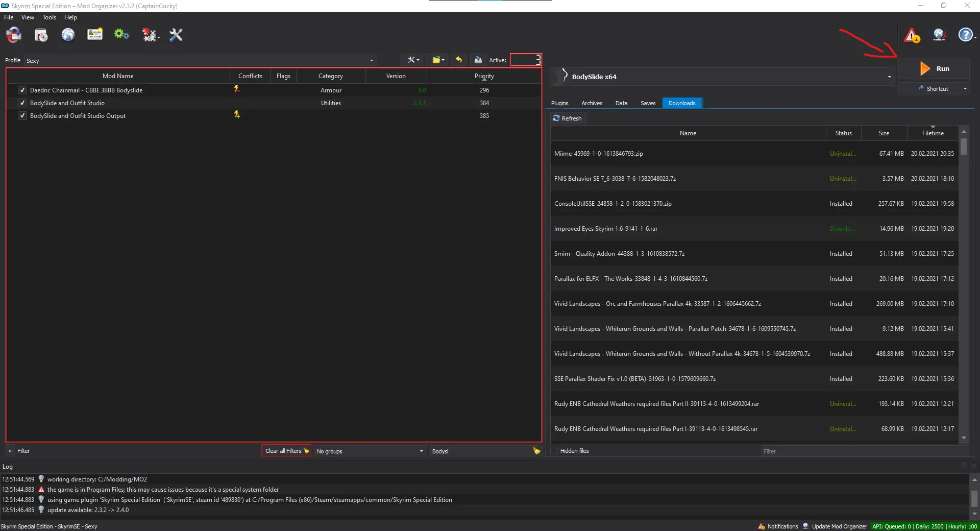980x531 pixels.
Task: Open the Nexus globe icon
Action: [68, 35]
